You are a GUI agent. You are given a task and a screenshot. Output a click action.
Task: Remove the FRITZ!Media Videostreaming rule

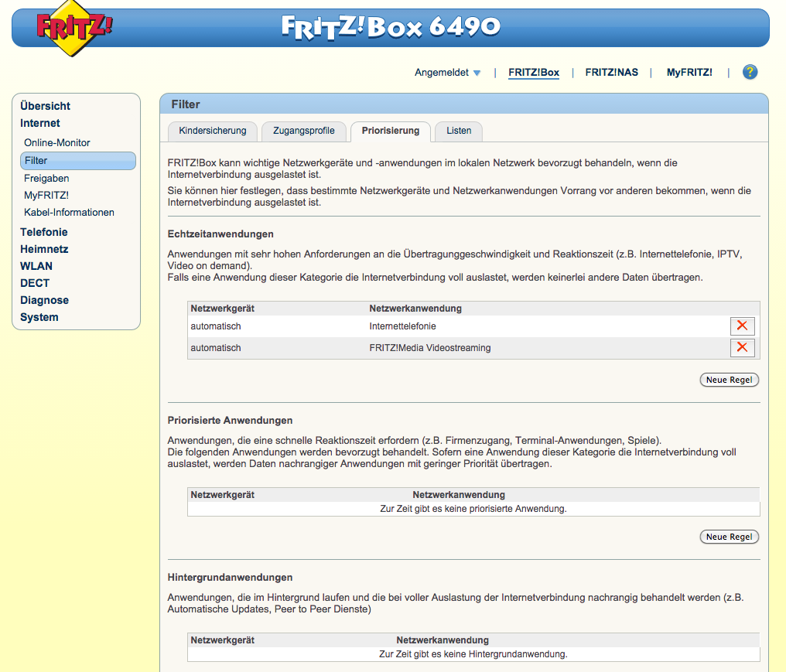743,347
